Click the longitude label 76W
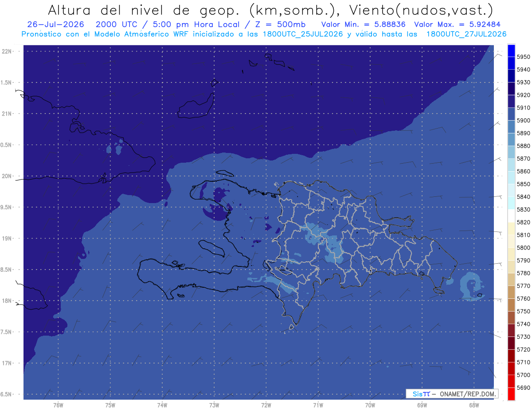The width and height of the screenshot is (532, 411). click(58, 405)
